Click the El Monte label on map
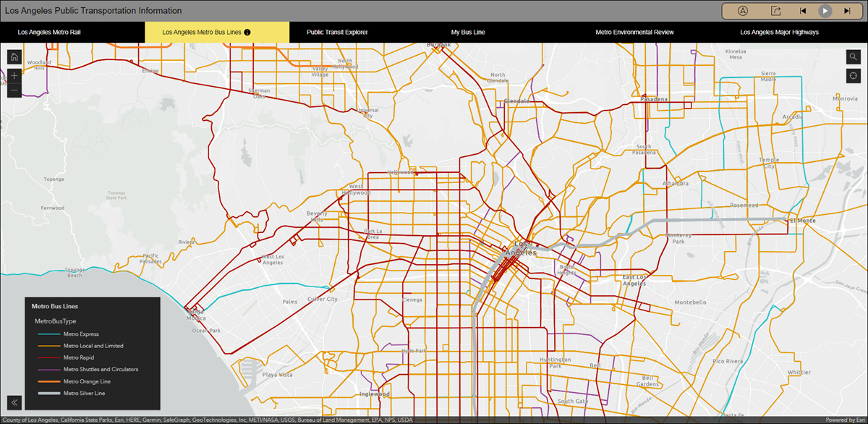This screenshot has height=424, width=868. [x=802, y=221]
